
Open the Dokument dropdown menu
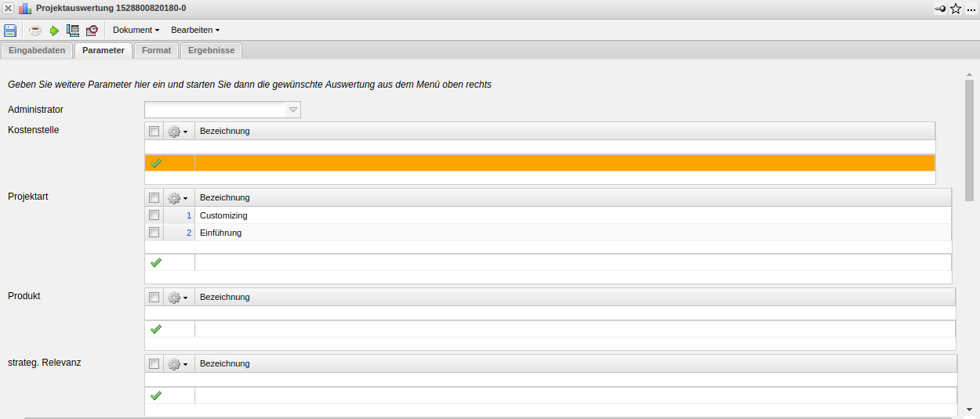pyautogui.click(x=136, y=31)
